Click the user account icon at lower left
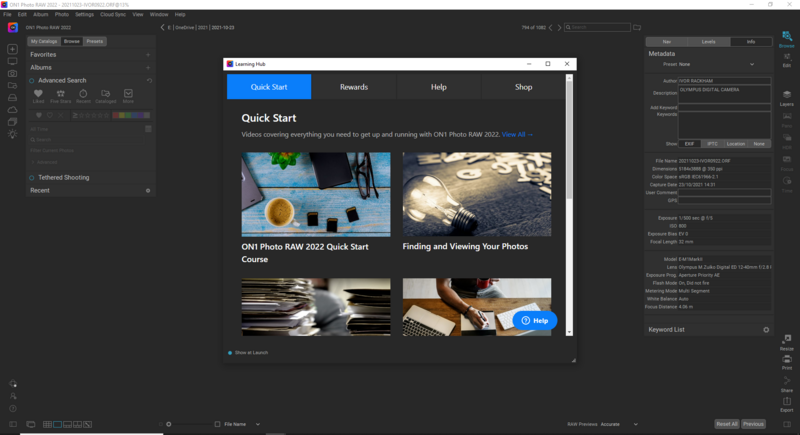800x435 pixels. (13, 396)
